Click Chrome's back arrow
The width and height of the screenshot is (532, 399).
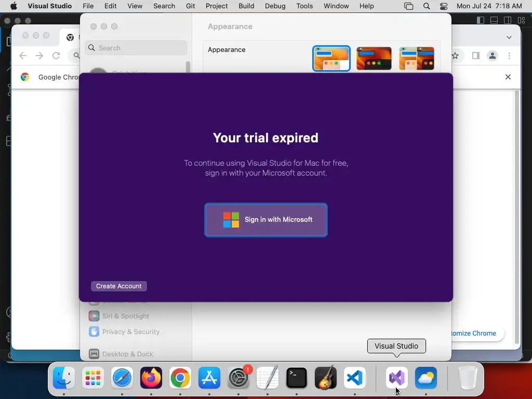(x=23, y=56)
